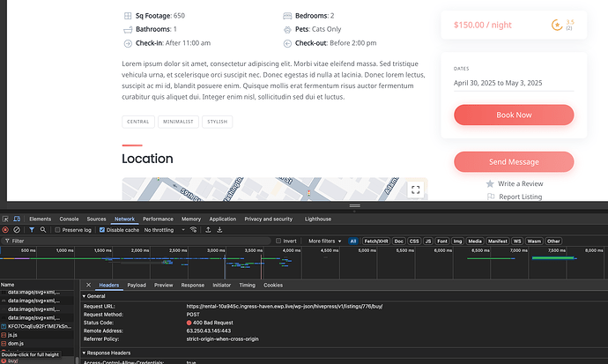Click the STYLISH tag
608x364 pixels.
217,122
